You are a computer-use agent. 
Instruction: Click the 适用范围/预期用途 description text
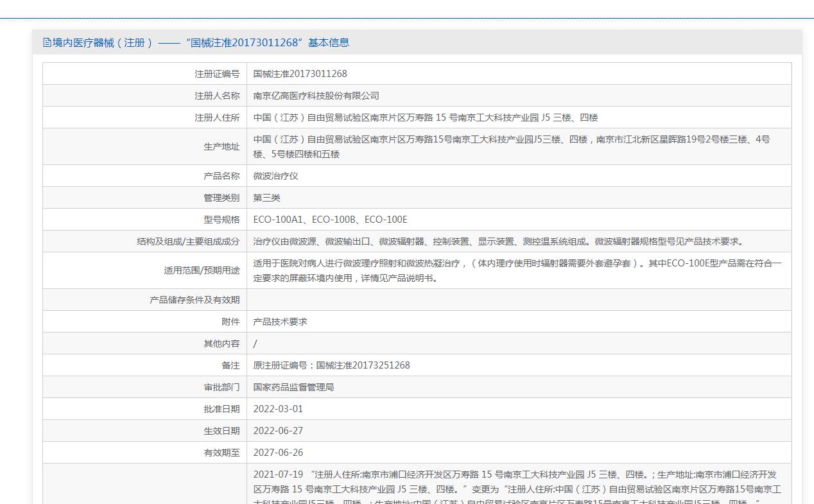(517, 270)
